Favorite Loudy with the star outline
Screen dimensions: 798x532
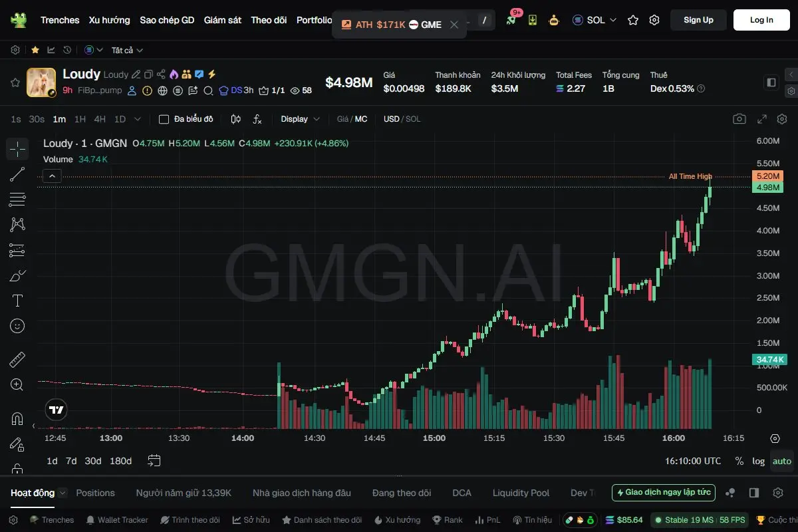[15, 82]
